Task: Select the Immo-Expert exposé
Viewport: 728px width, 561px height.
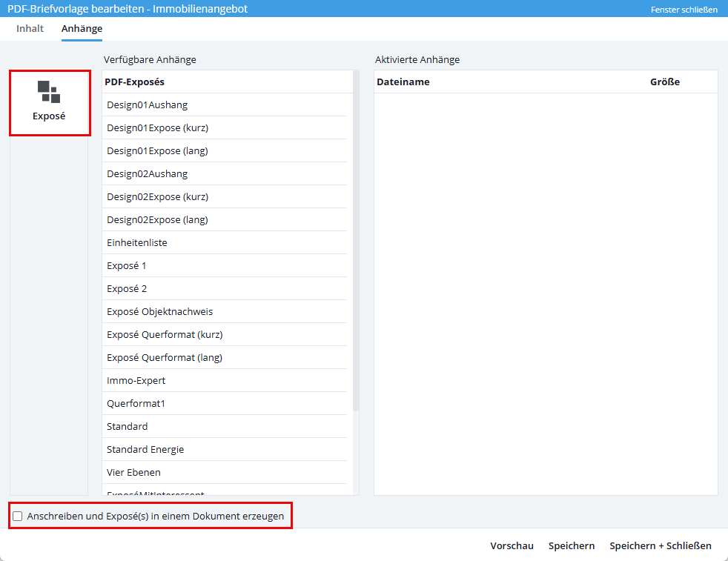Action: (225, 380)
